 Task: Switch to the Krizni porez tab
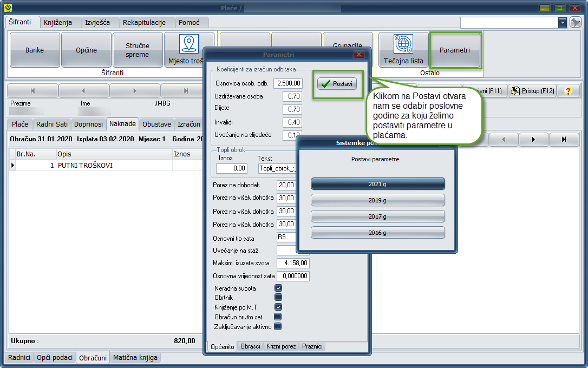[281, 346]
